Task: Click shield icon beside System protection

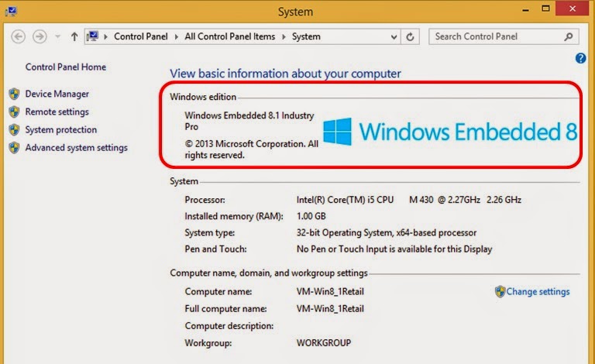Action: (15, 129)
